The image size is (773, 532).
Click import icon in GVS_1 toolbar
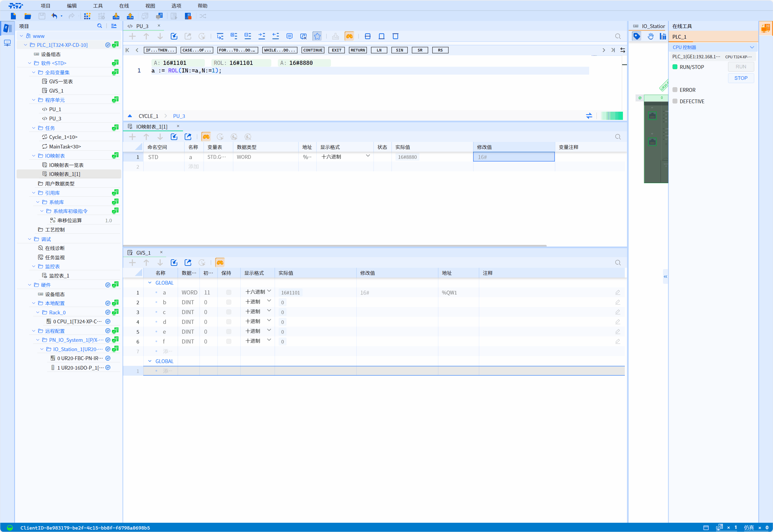tap(174, 263)
